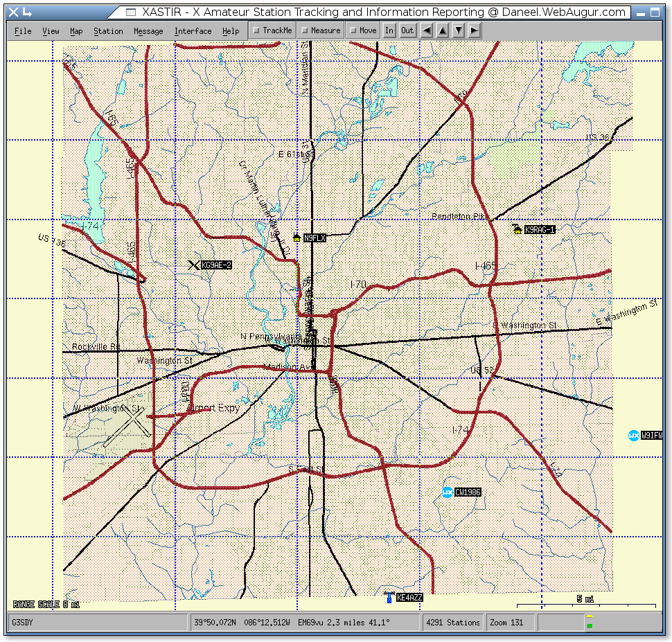Pan map left with left arrow
This screenshot has width=672, height=642.
pos(427,30)
